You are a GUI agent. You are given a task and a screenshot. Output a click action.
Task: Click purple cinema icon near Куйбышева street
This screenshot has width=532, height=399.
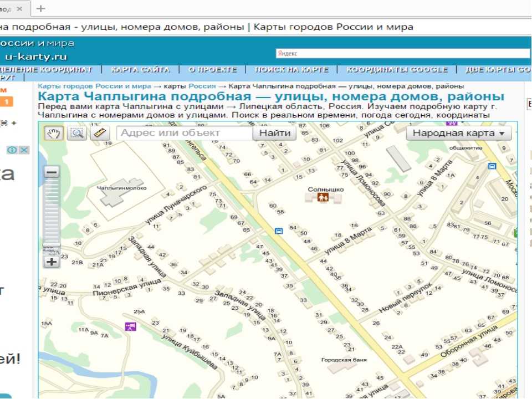click(130, 327)
